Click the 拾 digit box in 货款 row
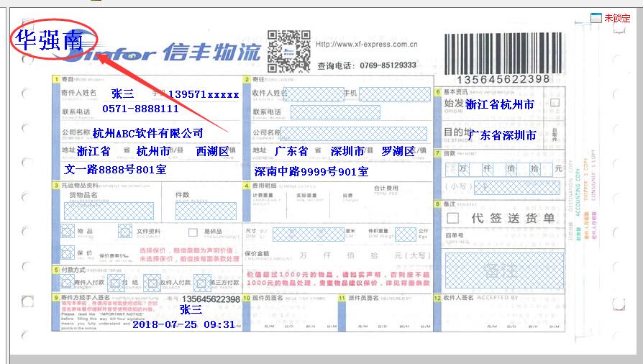 click(534, 168)
